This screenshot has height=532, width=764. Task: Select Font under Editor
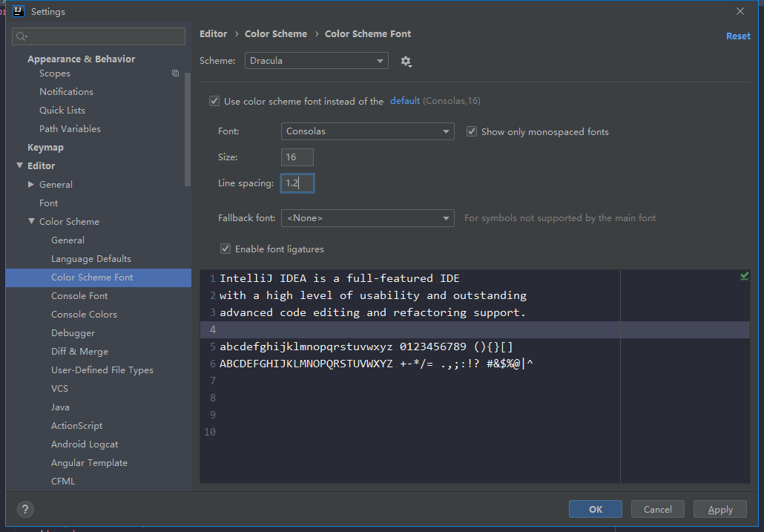pyautogui.click(x=49, y=203)
